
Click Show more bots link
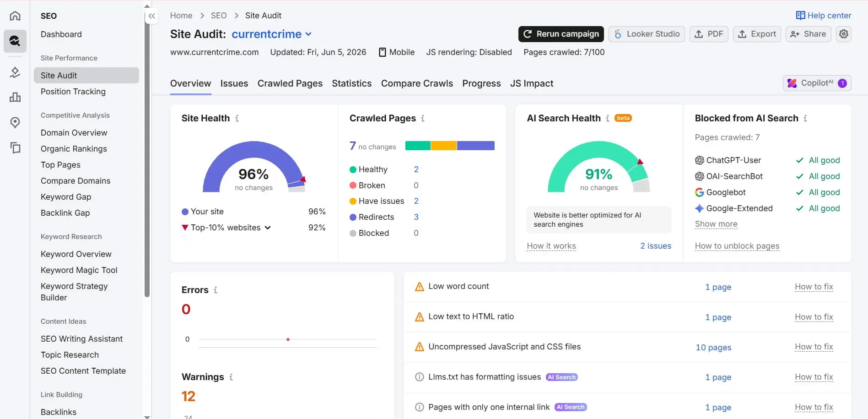coord(716,224)
